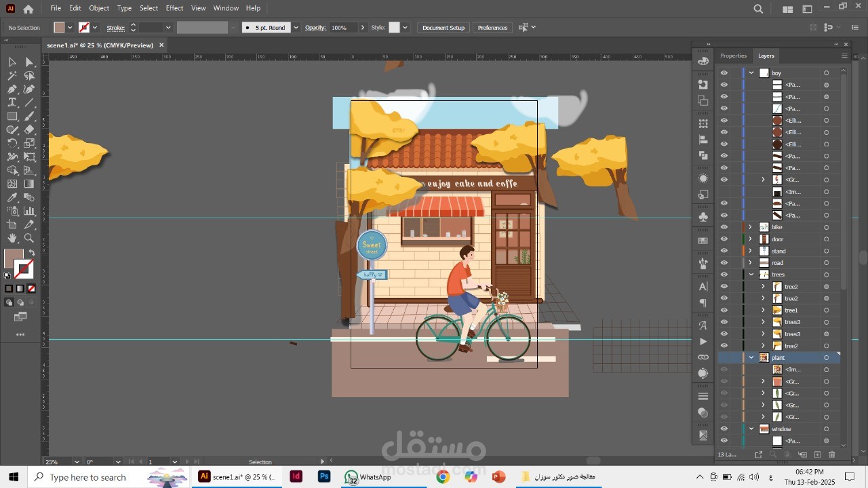Open the Opacity dropdown arrow
The width and height of the screenshot is (868, 488).
(x=362, y=28)
